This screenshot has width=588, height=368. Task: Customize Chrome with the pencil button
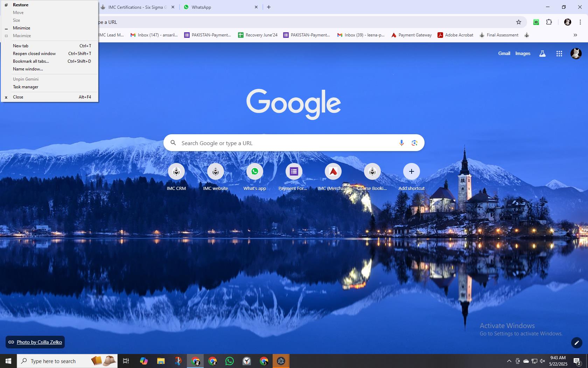click(x=576, y=342)
